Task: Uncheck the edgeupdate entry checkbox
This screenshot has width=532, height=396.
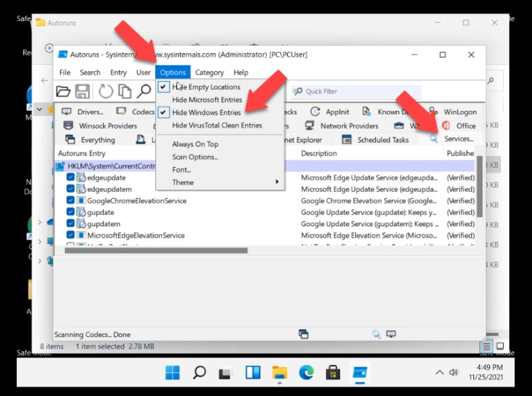Action: coord(70,177)
